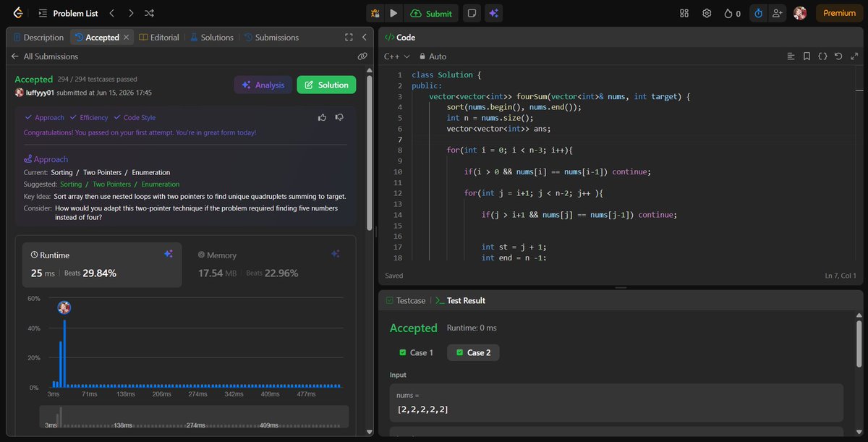Click the tallest blue runtime histogram bar

(x=64, y=354)
